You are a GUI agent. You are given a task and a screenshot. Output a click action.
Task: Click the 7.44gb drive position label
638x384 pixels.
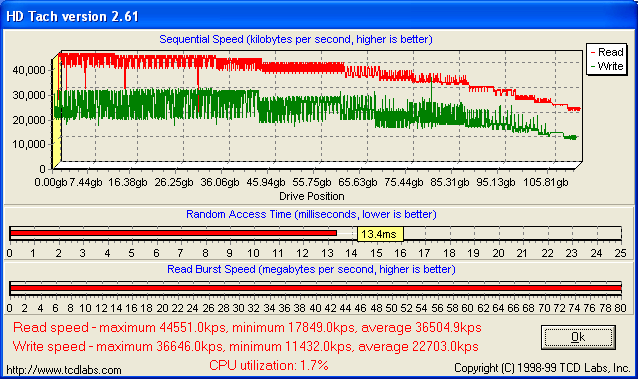[85, 182]
